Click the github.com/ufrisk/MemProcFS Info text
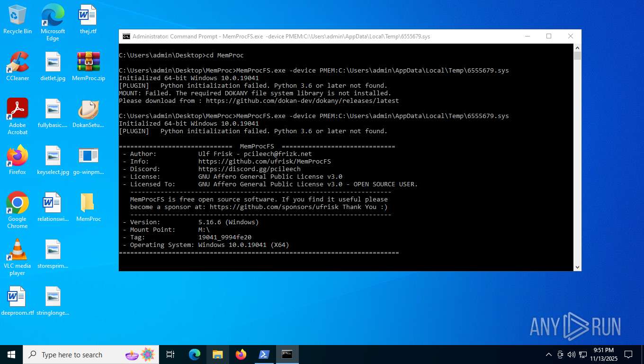This screenshot has height=364, width=644. (265, 162)
